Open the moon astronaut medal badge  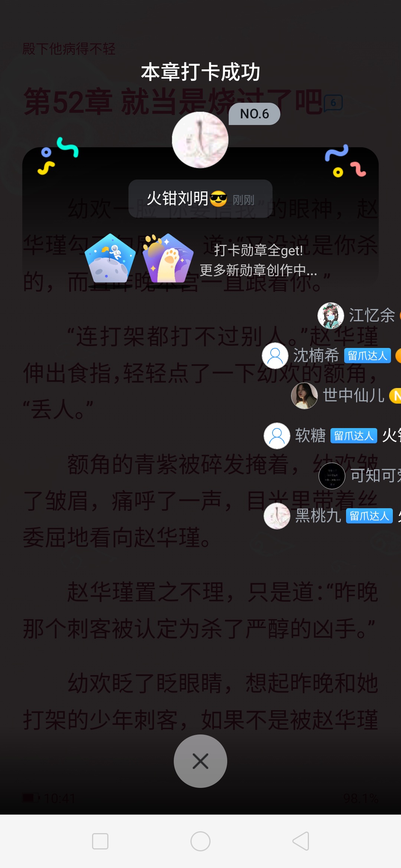pyautogui.click(x=110, y=258)
